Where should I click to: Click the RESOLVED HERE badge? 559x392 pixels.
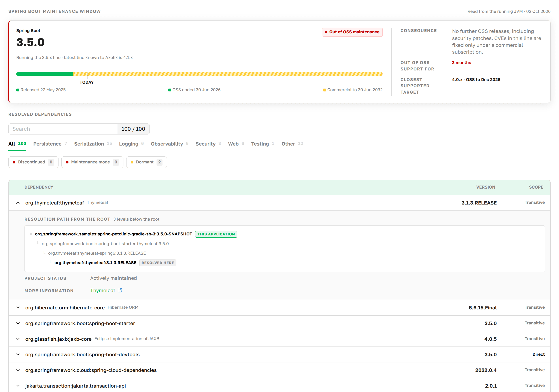(158, 263)
